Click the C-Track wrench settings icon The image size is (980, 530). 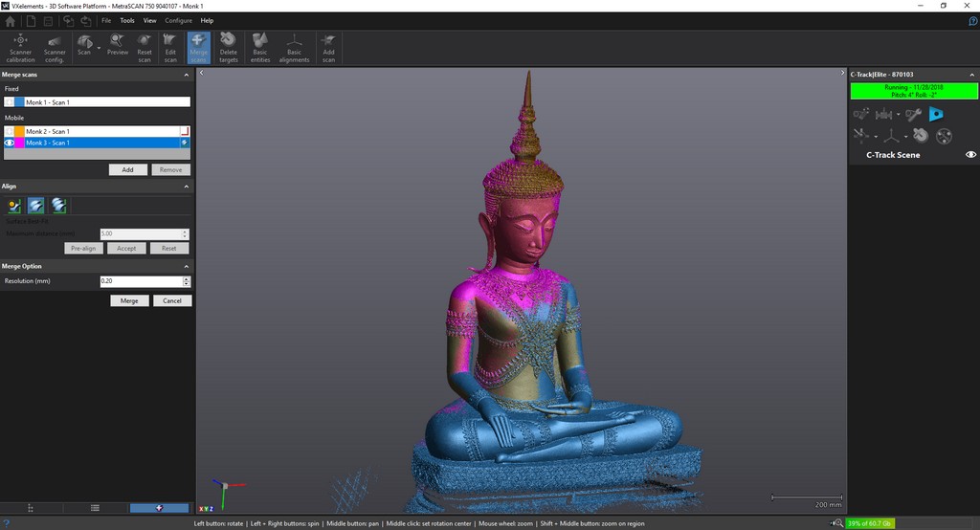point(913,115)
